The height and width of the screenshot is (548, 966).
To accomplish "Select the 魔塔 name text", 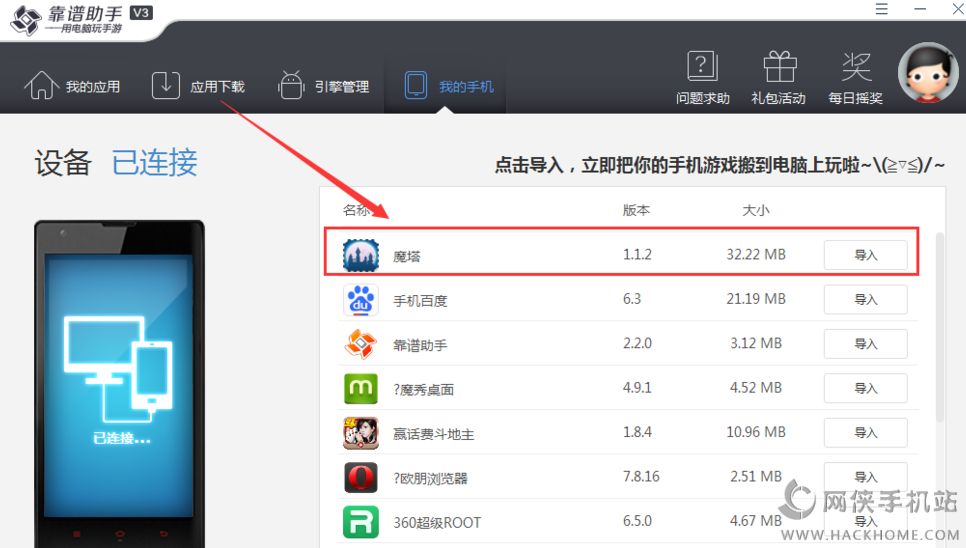I will 407,256.
